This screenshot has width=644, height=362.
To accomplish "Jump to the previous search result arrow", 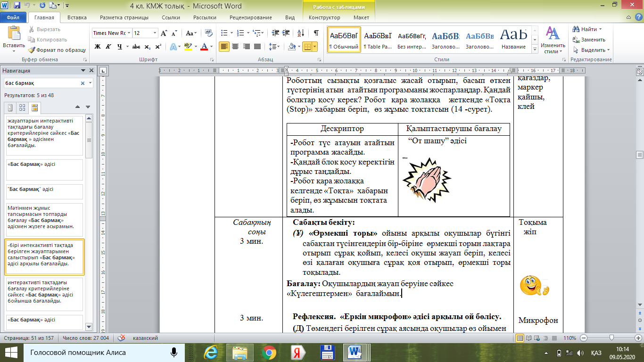I will 77,107.
